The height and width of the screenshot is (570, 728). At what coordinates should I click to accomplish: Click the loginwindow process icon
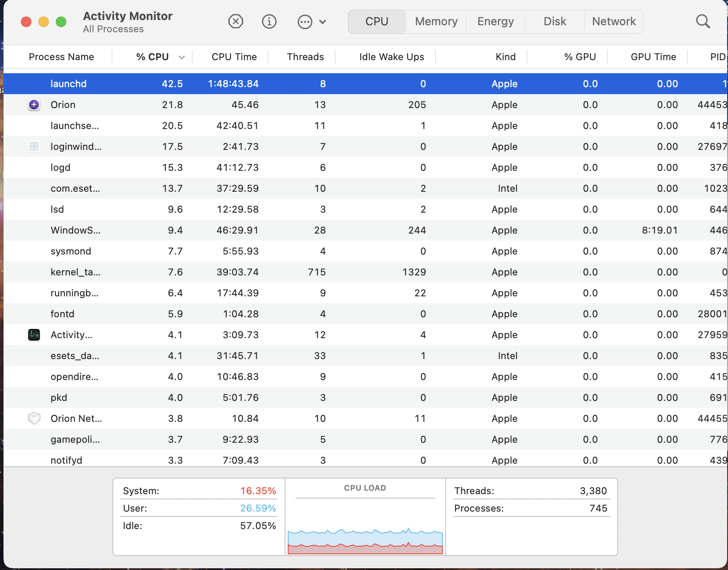pyautogui.click(x=34, y=146)
